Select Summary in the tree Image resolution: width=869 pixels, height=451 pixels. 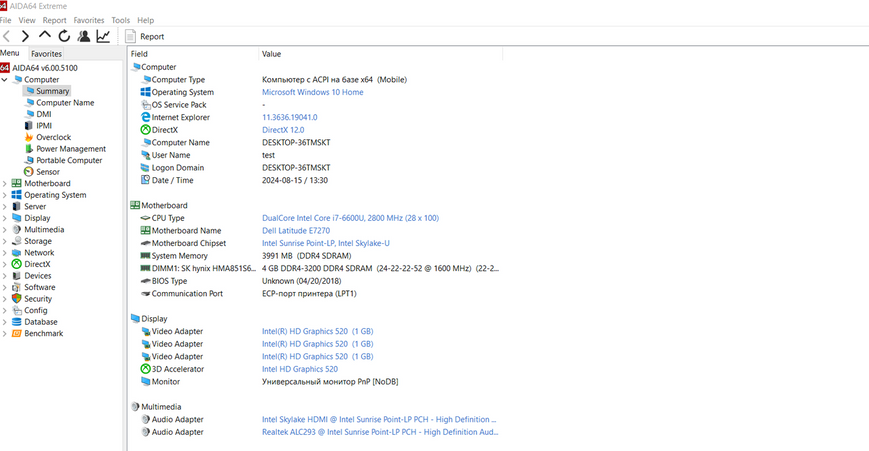pos(53,91)
